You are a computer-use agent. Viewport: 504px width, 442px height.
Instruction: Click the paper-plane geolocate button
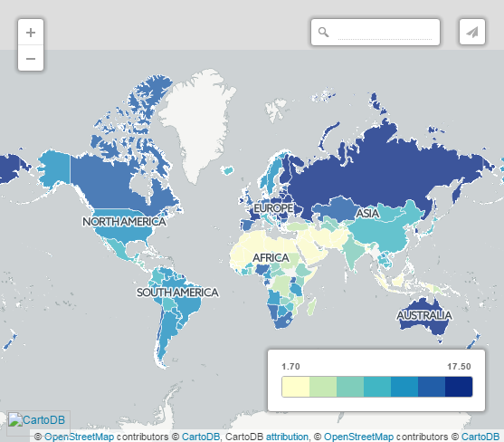471,32
